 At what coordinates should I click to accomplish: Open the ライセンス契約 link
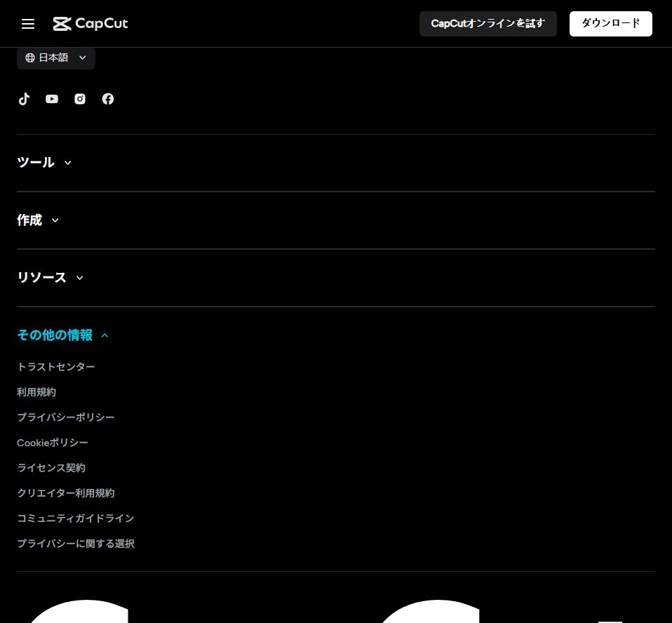[51, 468]
